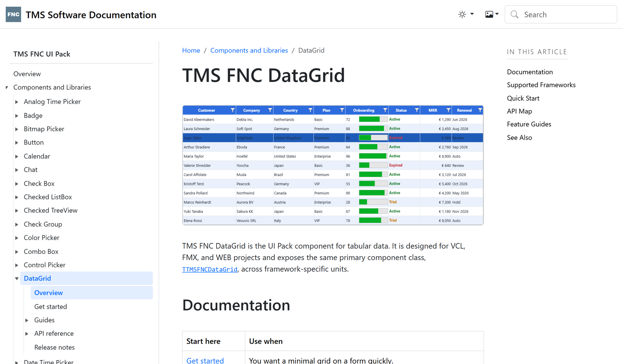Viewport: 623px width, 364px height.
Task: Expand the Badge tree node
Action: 17,116
